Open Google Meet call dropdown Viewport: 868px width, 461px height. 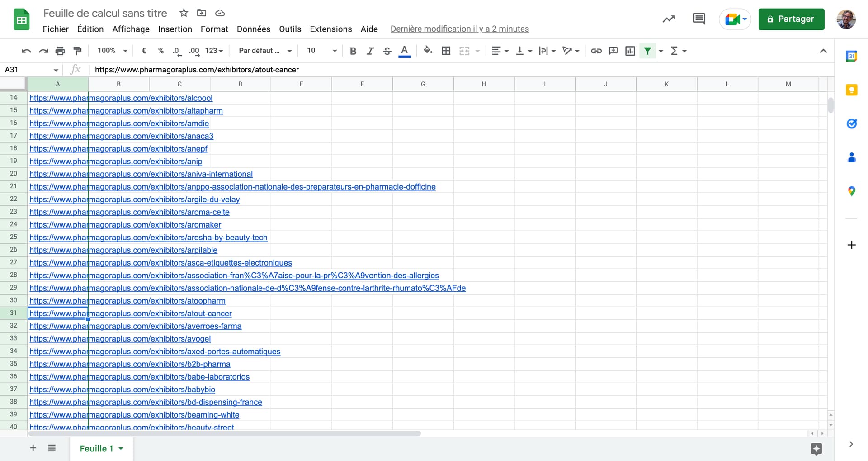[x=735, y=19]
